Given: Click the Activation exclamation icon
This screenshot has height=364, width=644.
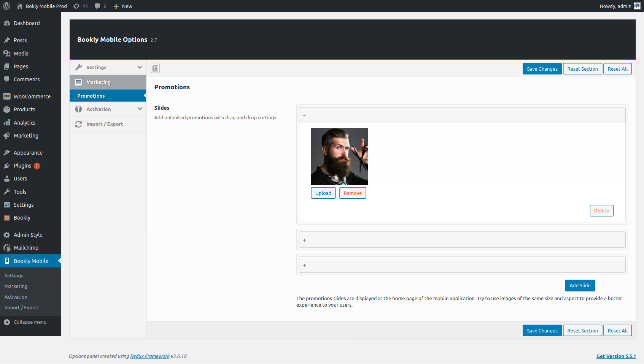Looking at the screenshot, I should (x=78, y=109).
